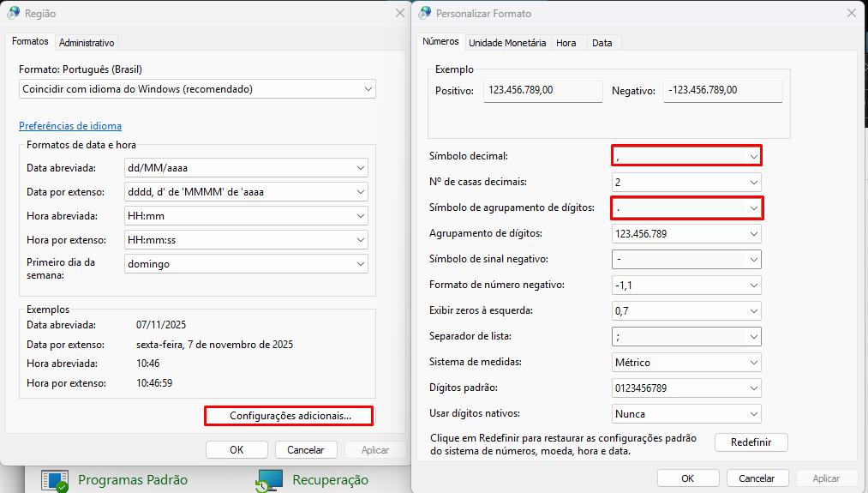The width and height of the screenshot is (868, 493).
Task: Click the Configurações adicionais button
Action: [x=290, y=416]
